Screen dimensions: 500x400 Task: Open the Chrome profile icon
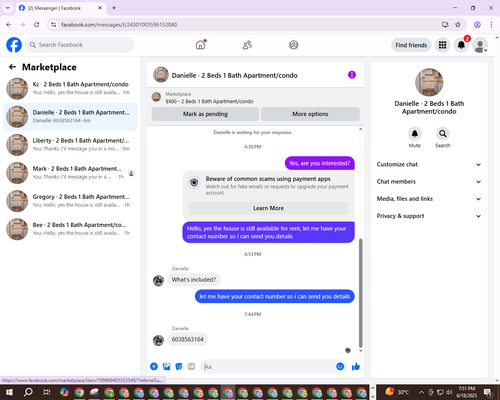click(477, 25)
